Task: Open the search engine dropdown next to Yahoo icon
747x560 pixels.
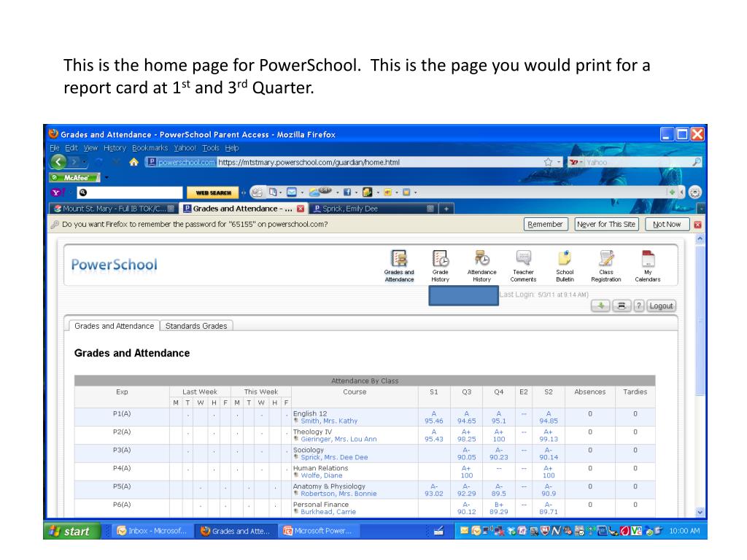Action: [x=581, y=163]
